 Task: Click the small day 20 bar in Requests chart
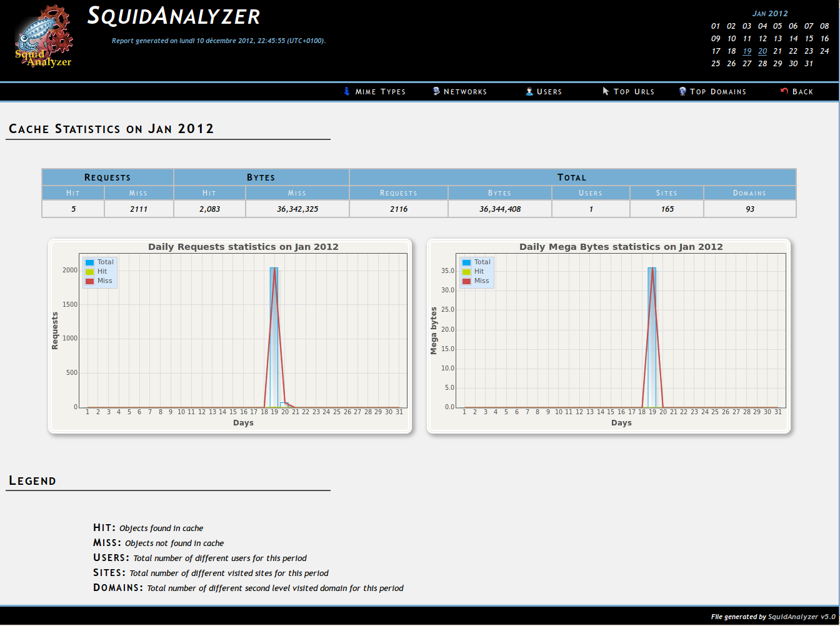284,405
